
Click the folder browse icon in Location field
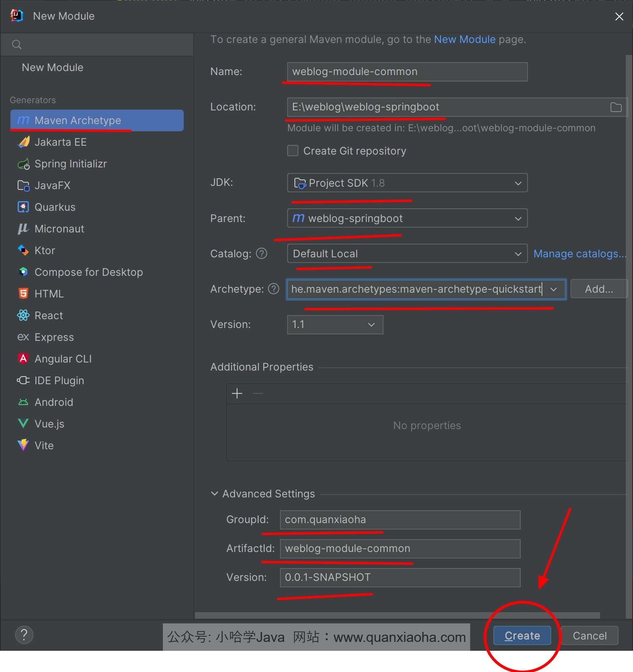point(616,107)
